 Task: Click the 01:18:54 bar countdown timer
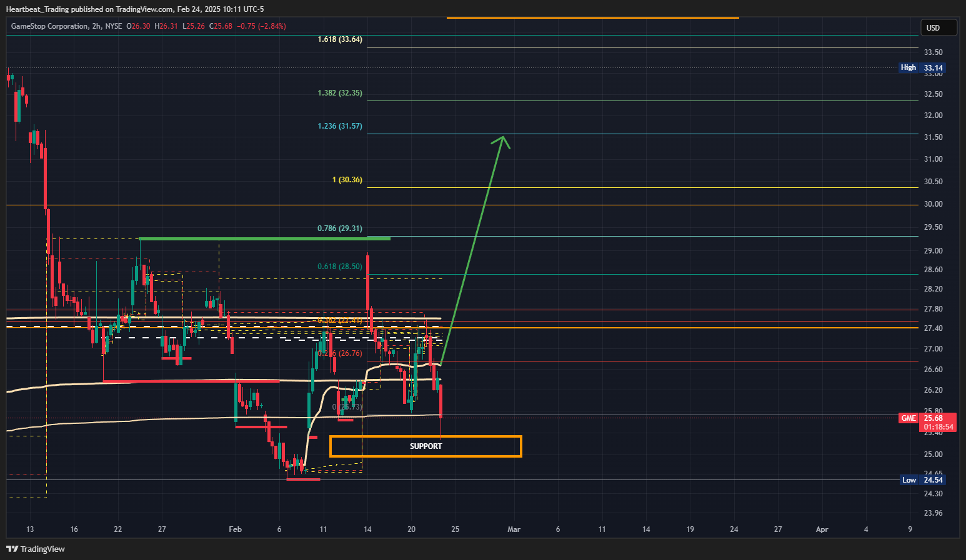[x=939, y=427]
